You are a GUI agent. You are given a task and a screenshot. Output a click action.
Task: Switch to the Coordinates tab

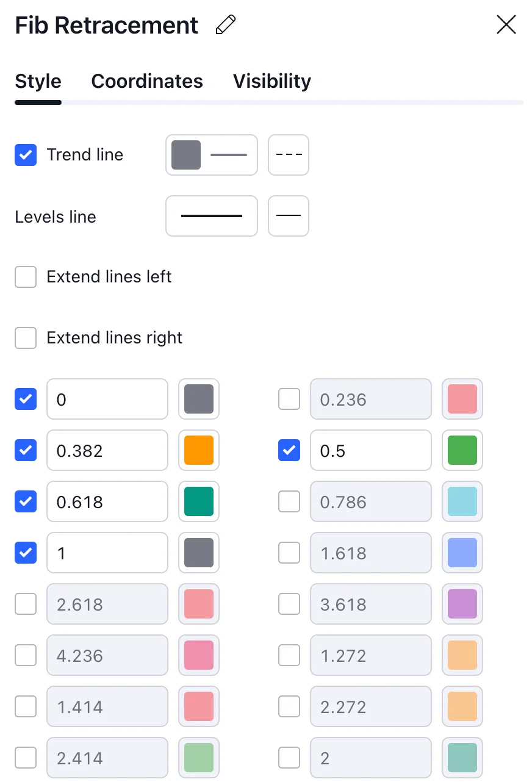coord(147,81)
